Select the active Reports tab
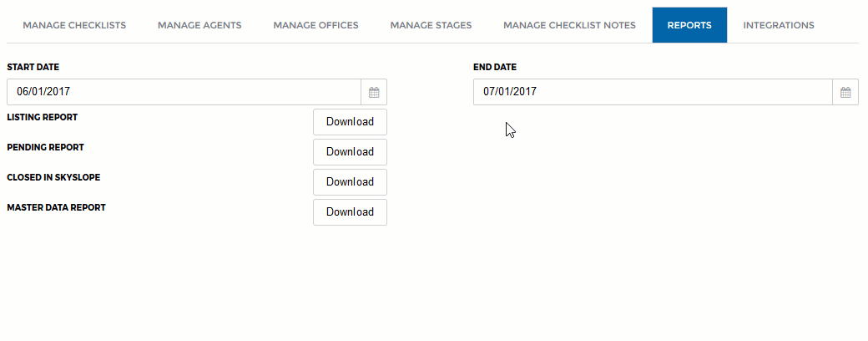 click(689, 25)
